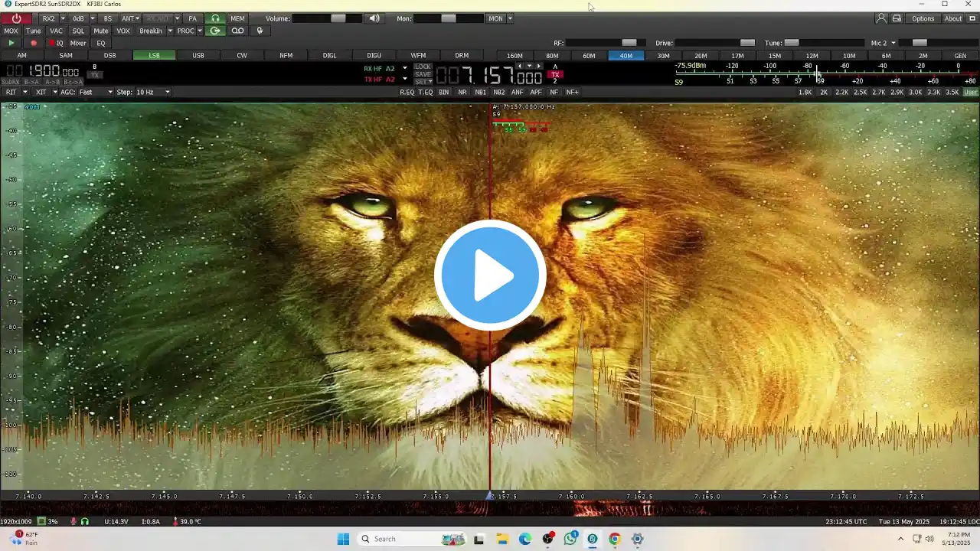Select AM mode tab
This screenshot has width=980, height=551.
click(22, 55)
